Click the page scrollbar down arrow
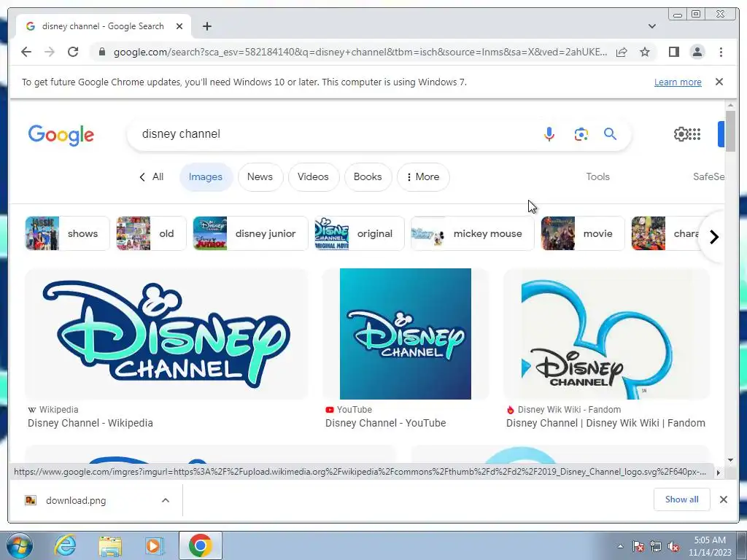The width and height of the screenshot is (747, 560). tap(730, 460)
